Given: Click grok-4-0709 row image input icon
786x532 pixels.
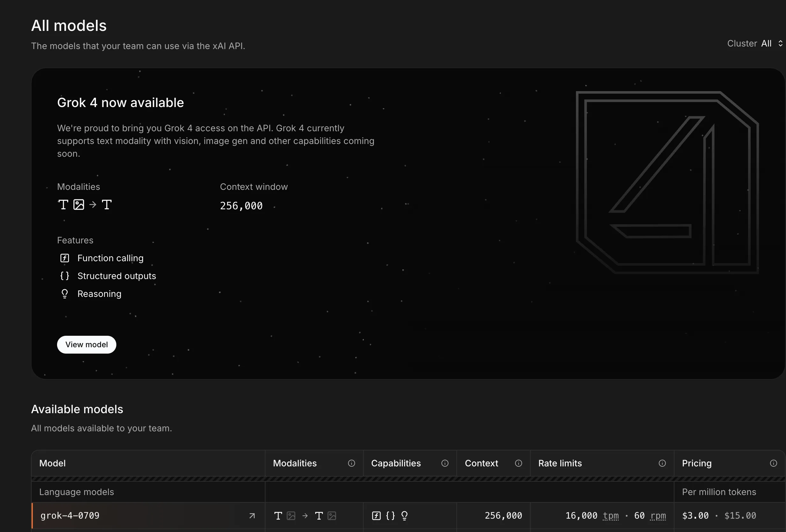Looking at the screenshot, I should [291, 516].
